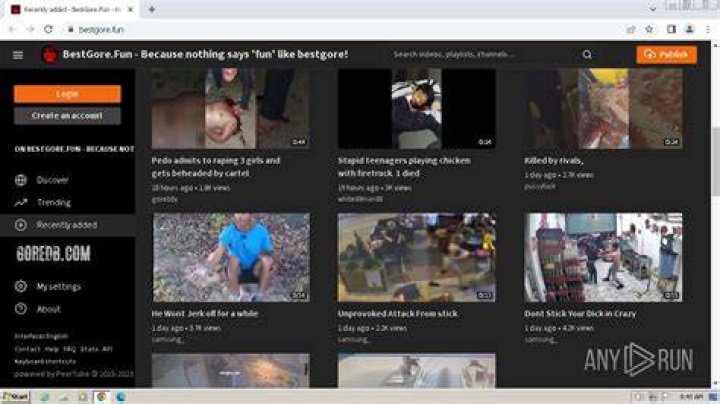Open the Chrome three-dot menu

click(x=708, y=29)
